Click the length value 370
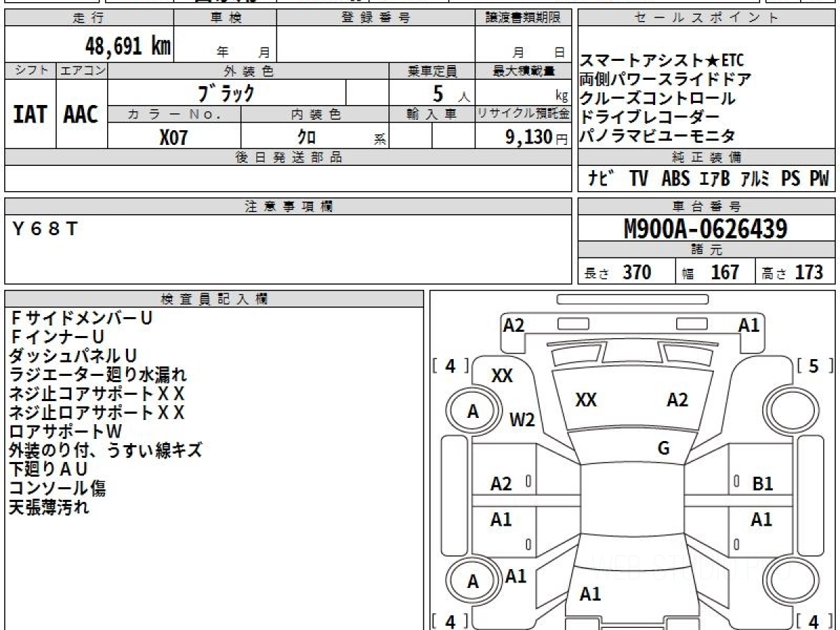Viewport: 840px width, 630px height. [x=637, y=272]
